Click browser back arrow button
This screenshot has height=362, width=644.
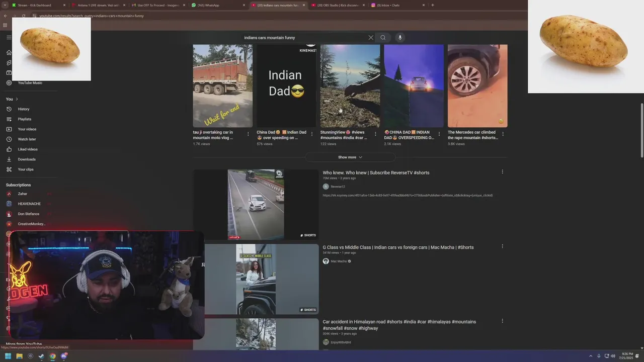point(6,16)
